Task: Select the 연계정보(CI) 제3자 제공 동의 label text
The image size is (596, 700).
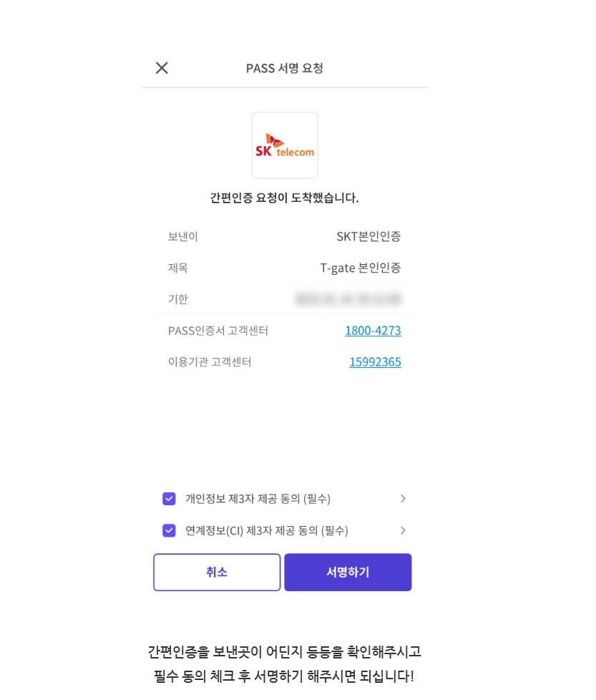Action: (267, 530)
